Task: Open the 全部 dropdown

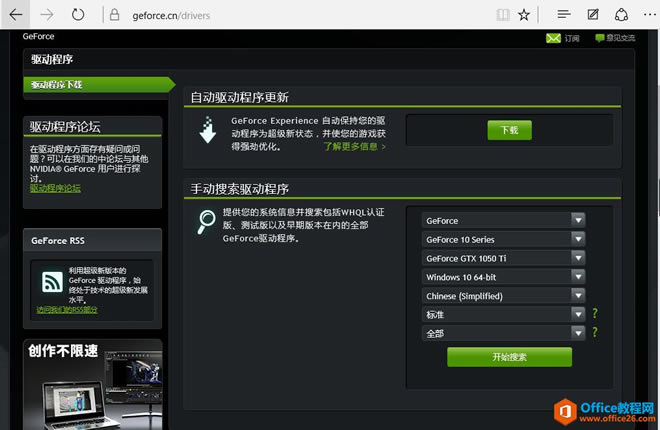Action: [503, 333]
